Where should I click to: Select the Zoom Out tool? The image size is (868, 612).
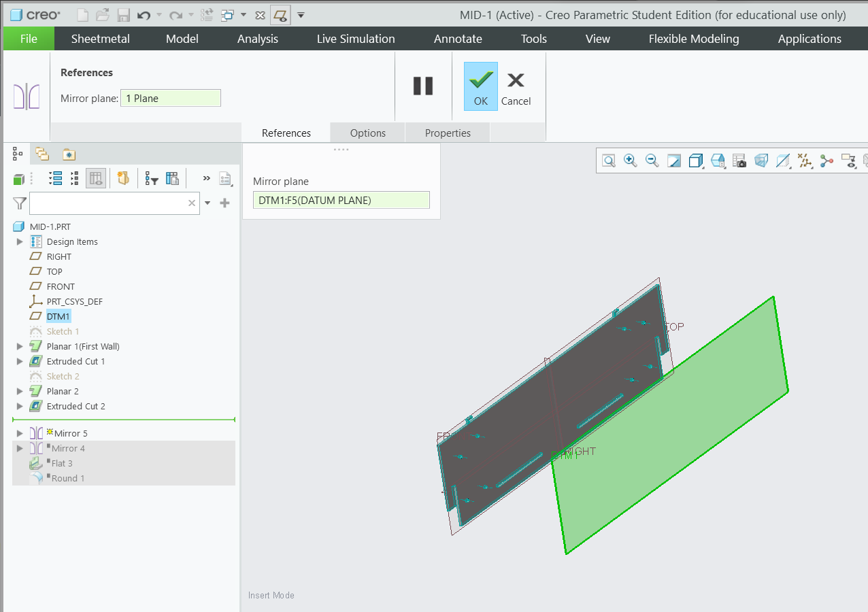tap(652, 160)
